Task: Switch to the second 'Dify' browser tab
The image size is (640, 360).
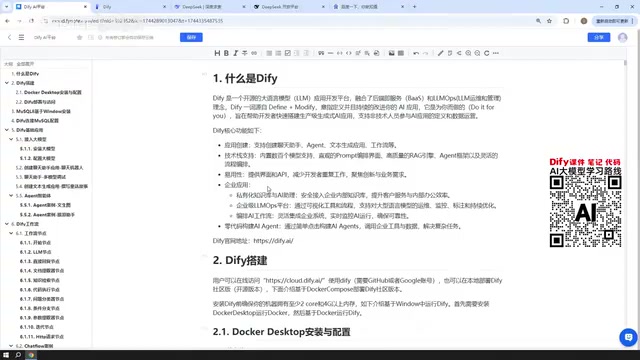Action: pyautogui.click(x=130, y=7)
